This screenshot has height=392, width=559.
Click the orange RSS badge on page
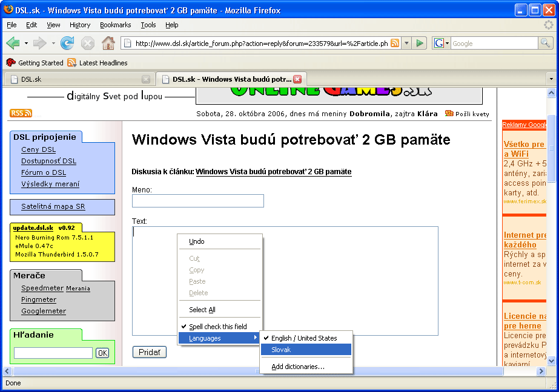pos(21,113)
